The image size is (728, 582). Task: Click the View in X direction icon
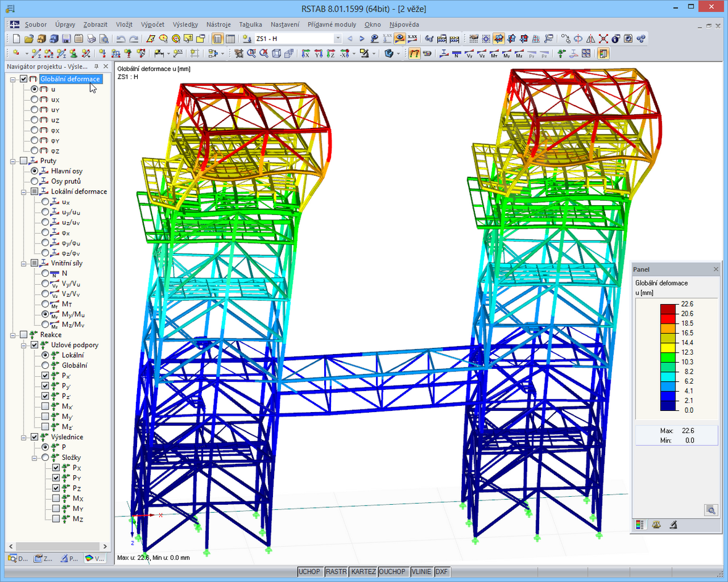pos(305,54)
